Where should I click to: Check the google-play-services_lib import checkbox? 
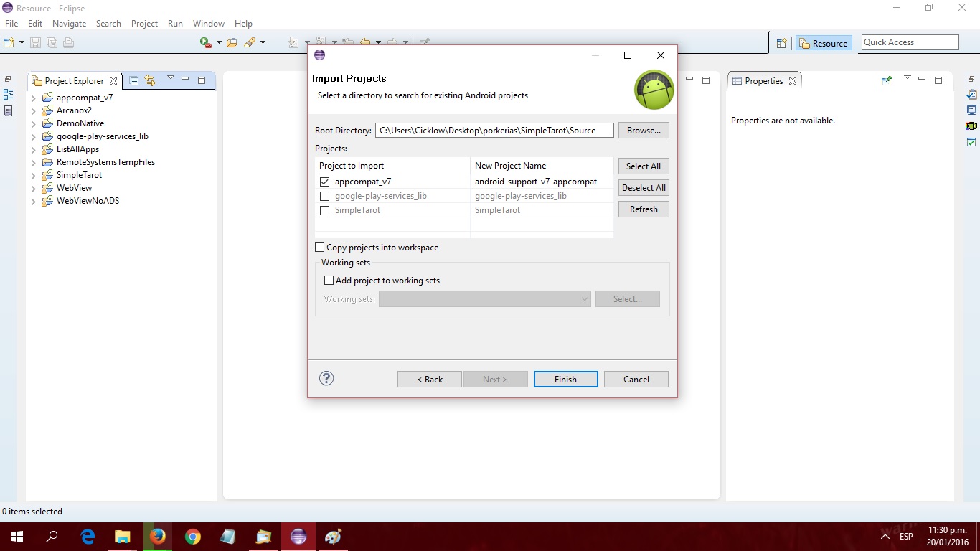coord(325,196)
